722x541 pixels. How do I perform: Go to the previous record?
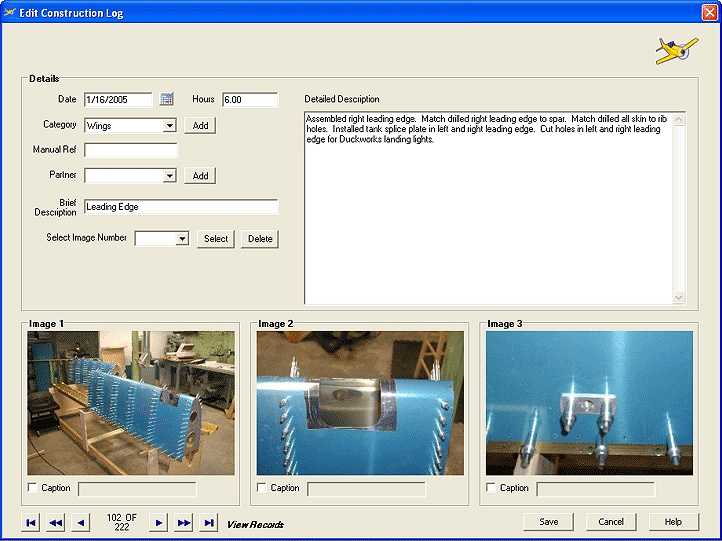point(80,523)
